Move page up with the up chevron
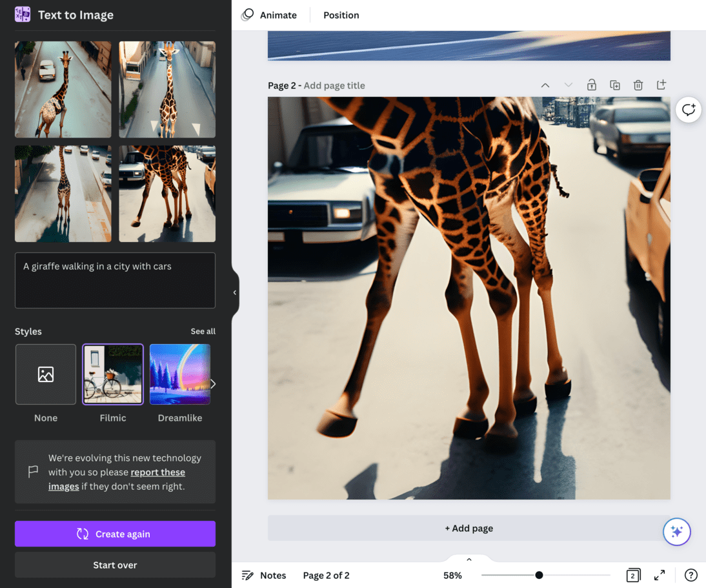The width and height of the screenshot is (706, 588). tap(545, 85)
